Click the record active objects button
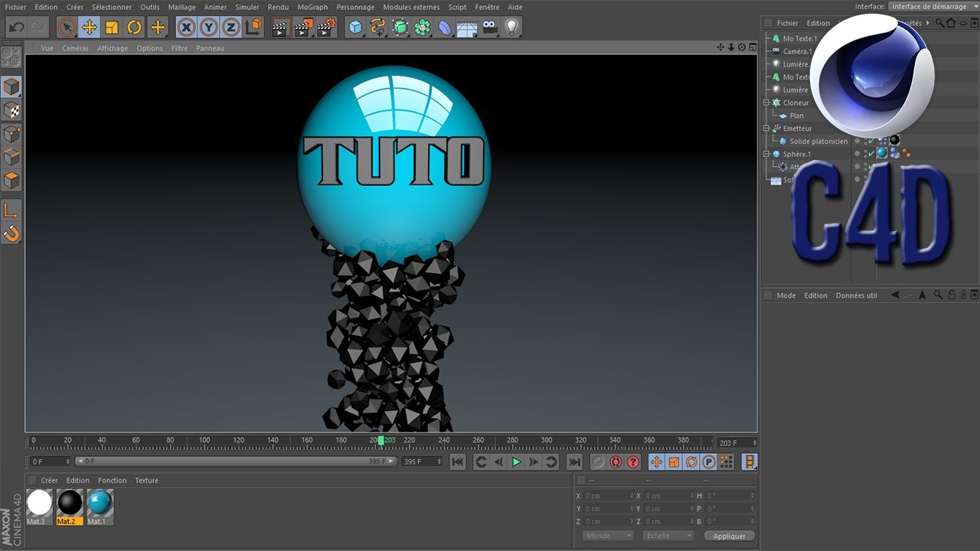Image resolution: width=980 pixels, height=551 pixels. pos(598,462)
